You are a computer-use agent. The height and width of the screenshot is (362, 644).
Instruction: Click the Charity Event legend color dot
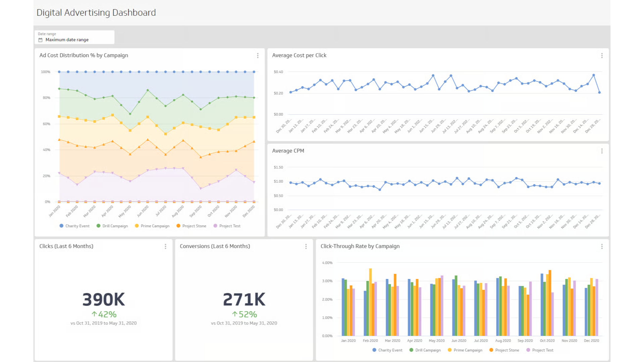coord(61,226)
